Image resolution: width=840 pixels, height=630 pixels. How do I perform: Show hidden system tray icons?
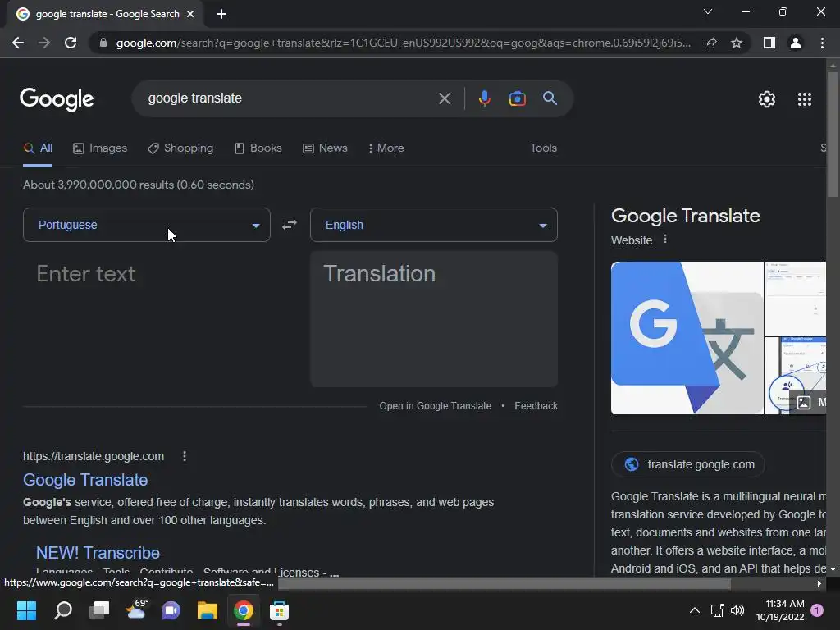point(694,610)
